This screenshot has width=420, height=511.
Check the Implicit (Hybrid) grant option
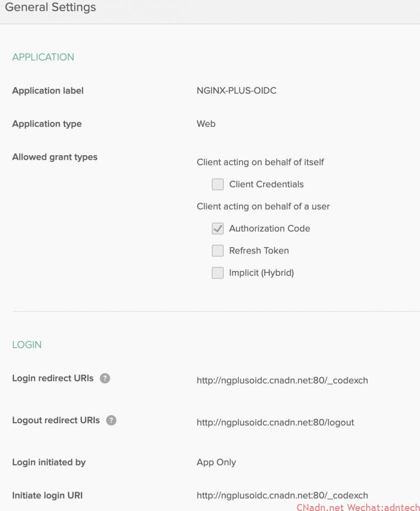tap(218, 273)
